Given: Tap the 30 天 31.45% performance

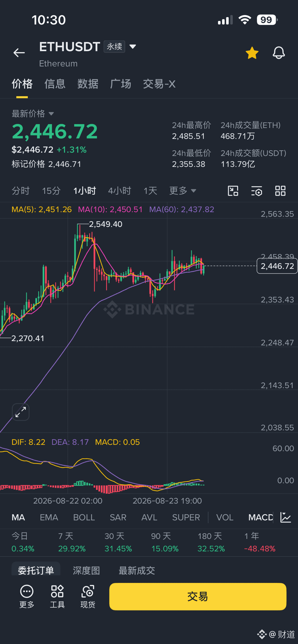Looking at the screenshot, I should [118, 542].
